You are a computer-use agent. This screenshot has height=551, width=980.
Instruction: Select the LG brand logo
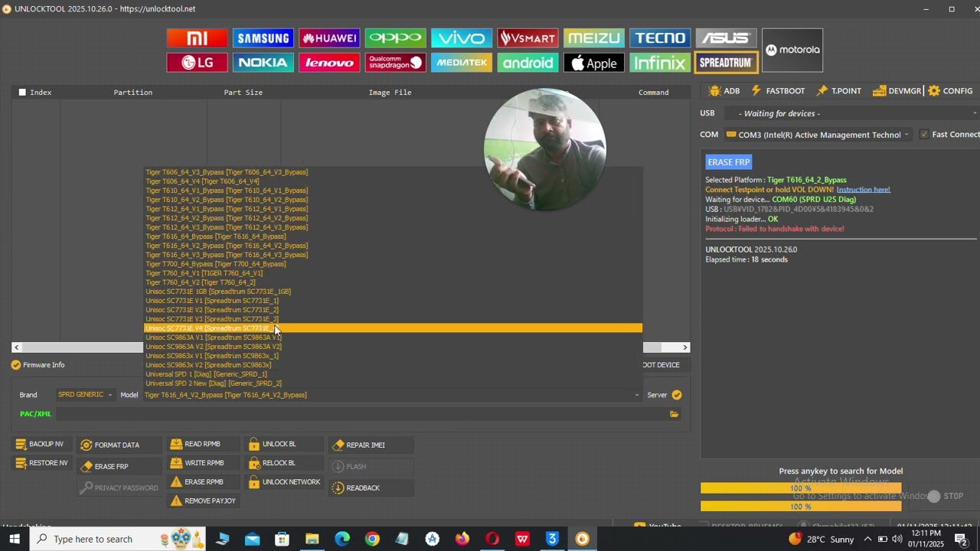tap(197, 63)
